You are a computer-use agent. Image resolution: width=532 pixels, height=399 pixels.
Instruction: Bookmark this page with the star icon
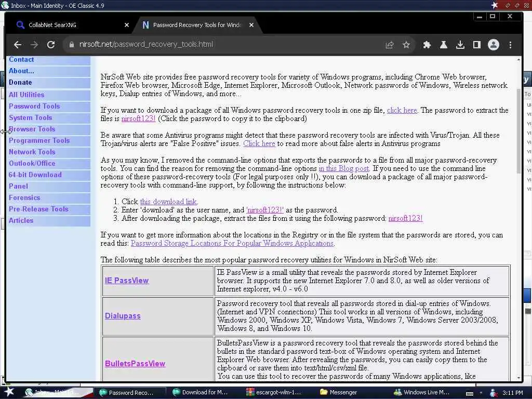coord(406,45)
